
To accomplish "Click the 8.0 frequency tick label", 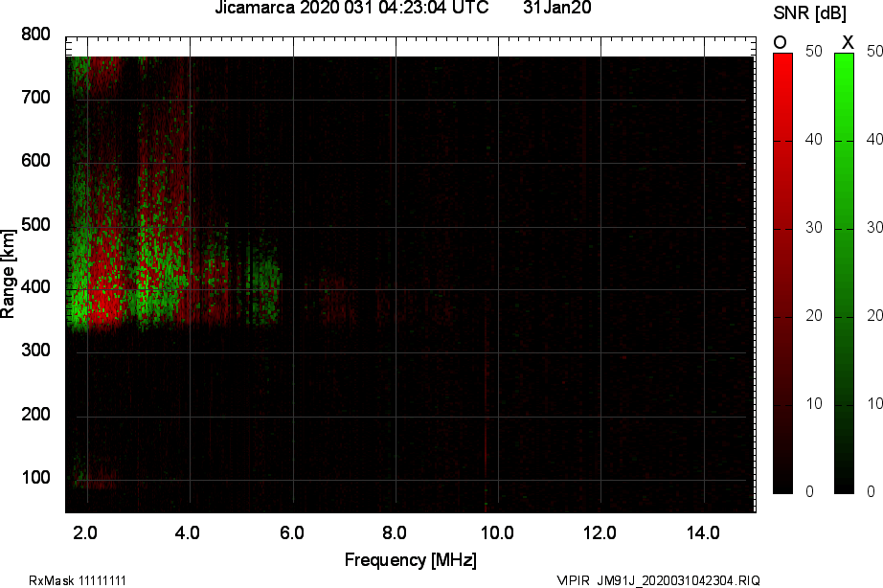I will tap(395, 532).
